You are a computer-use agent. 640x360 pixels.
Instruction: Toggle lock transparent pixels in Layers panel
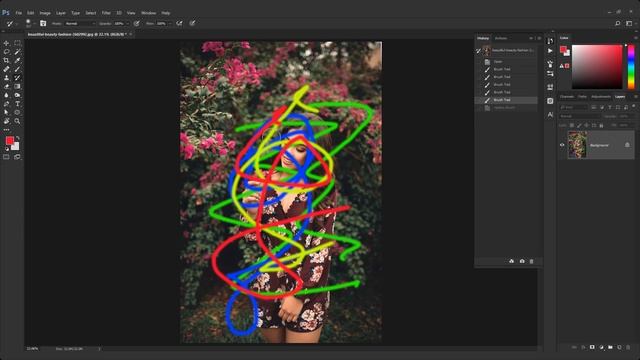572,125
